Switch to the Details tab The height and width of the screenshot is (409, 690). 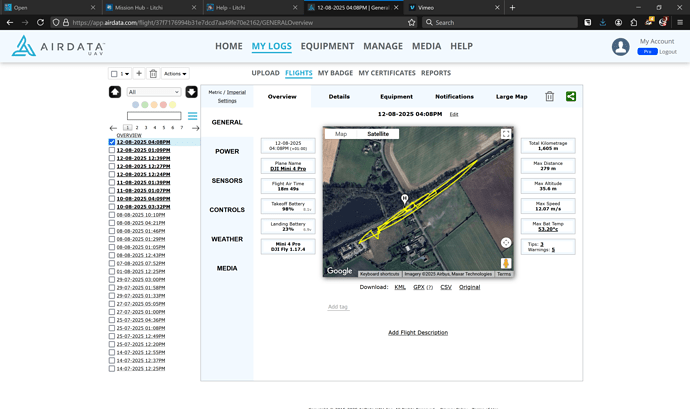[x=339, y=96]
